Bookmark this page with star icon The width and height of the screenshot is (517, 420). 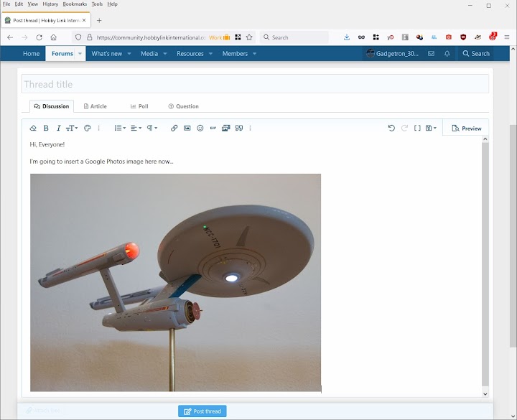249,37
